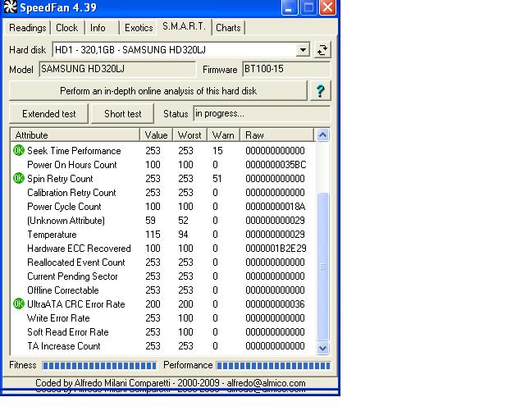Image resolution: width=525 pixels, height=420 pixels.
Task: Select the Soft Read Error Rate row
Action: [x=163, y=332]
